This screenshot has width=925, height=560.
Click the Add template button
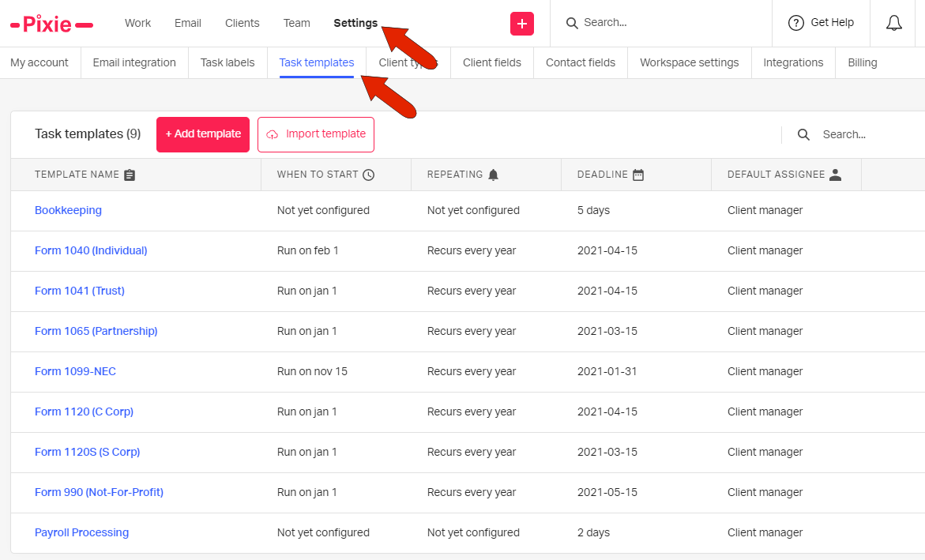tap(203, 134)
